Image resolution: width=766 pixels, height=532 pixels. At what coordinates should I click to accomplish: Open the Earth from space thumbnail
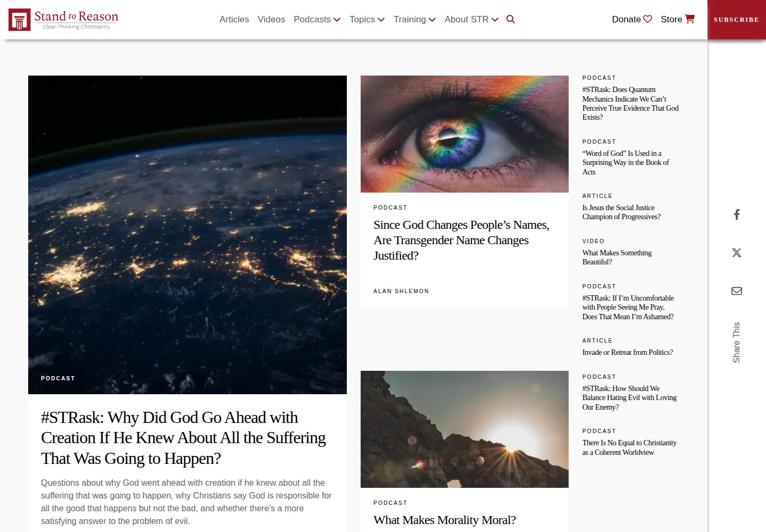(187, 235)
